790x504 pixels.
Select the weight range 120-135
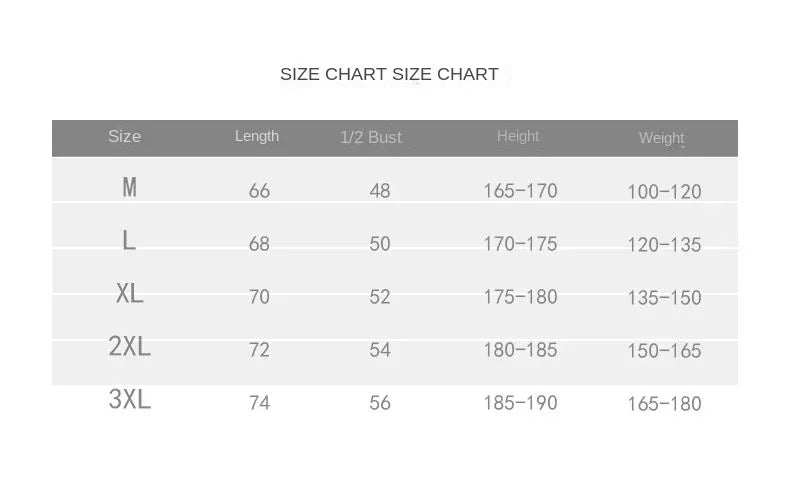click(665, 245)
